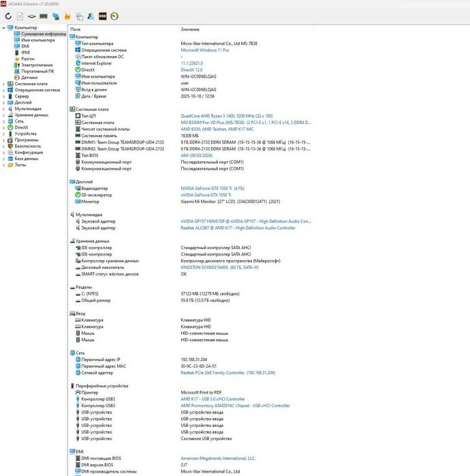Expand the Хранение данных tree node
470x476 pixels.
coord(3,115)
